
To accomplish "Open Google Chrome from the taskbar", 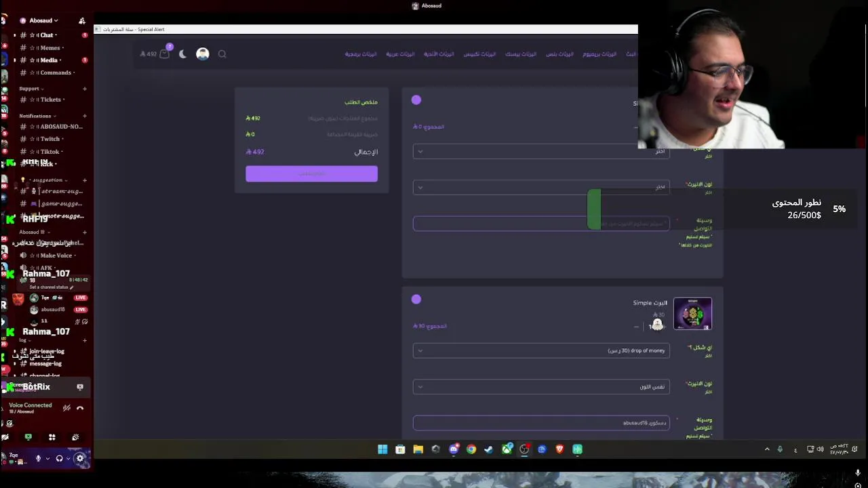I will (x=471, y=449).
